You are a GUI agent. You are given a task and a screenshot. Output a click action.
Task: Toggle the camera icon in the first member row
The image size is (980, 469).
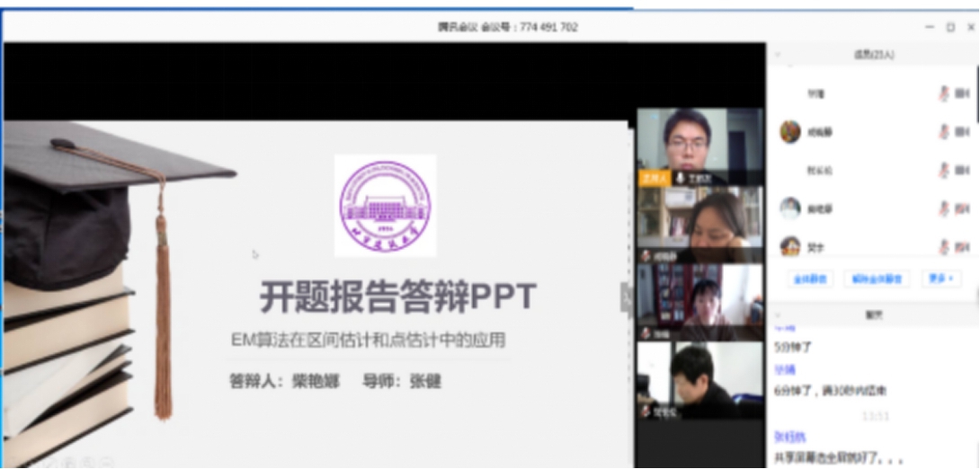coord(962,93)
